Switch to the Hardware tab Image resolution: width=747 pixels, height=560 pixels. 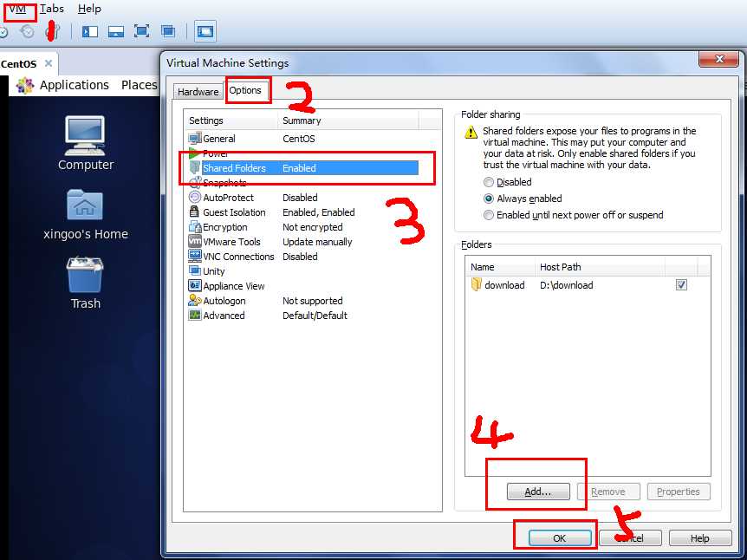coord(198,92)
